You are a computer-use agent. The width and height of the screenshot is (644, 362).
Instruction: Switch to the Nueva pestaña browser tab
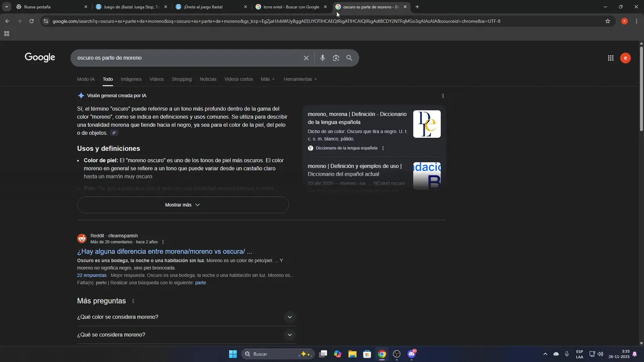coord(50,7)
